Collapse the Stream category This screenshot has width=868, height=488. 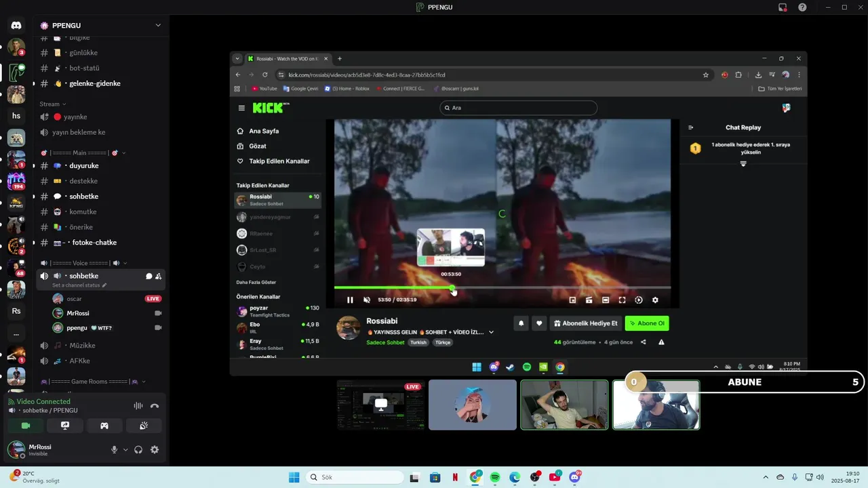coord(53,104)
